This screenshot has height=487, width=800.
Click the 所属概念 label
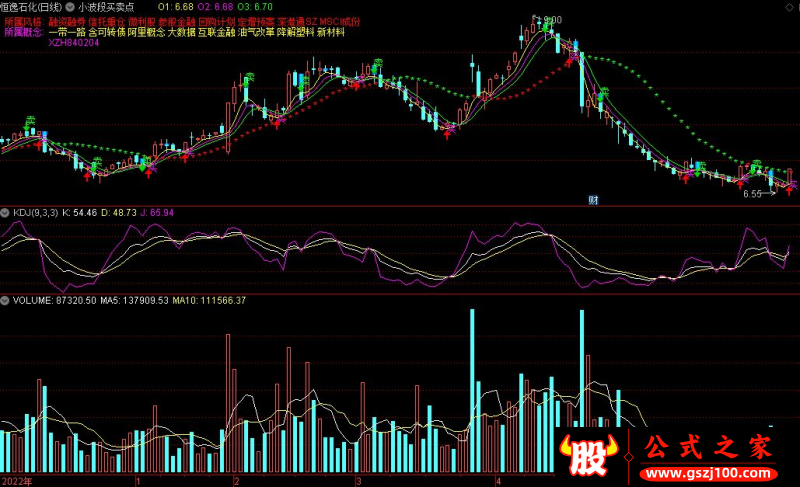[23, 32]
